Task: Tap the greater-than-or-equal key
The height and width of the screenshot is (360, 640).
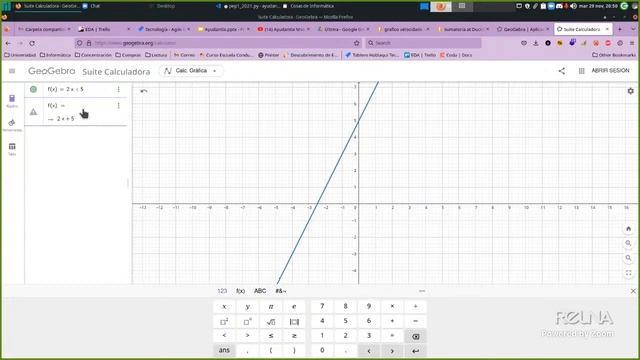Action: 294,336
